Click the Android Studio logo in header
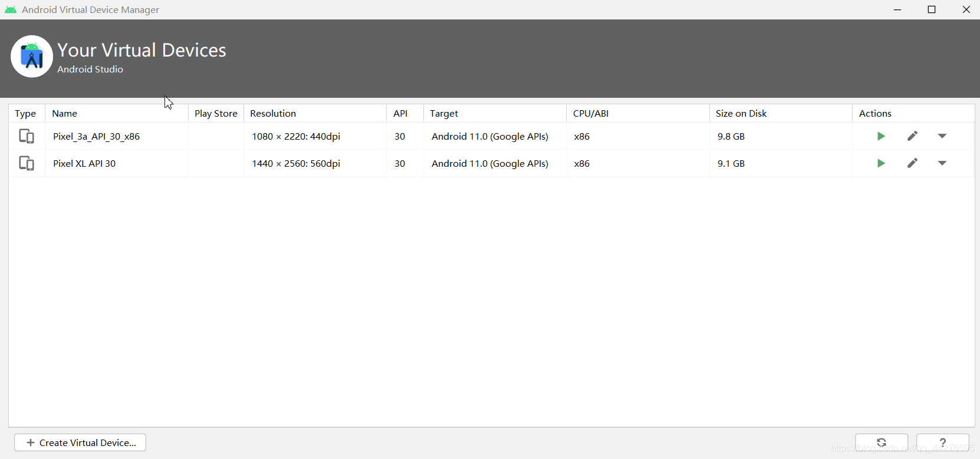The image size is (980, 459). [32, 57]
